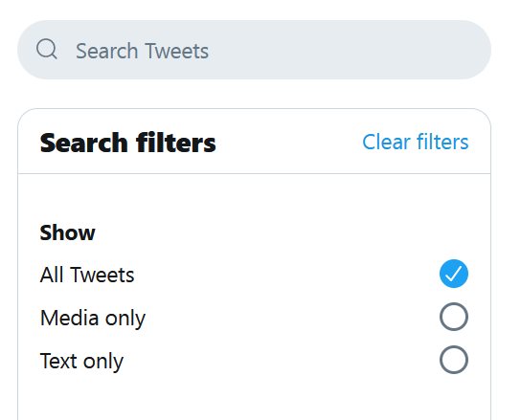The image size is (521, 420).
Task: Click the placeholder text Search Tweets
Action: click(142, 51)
